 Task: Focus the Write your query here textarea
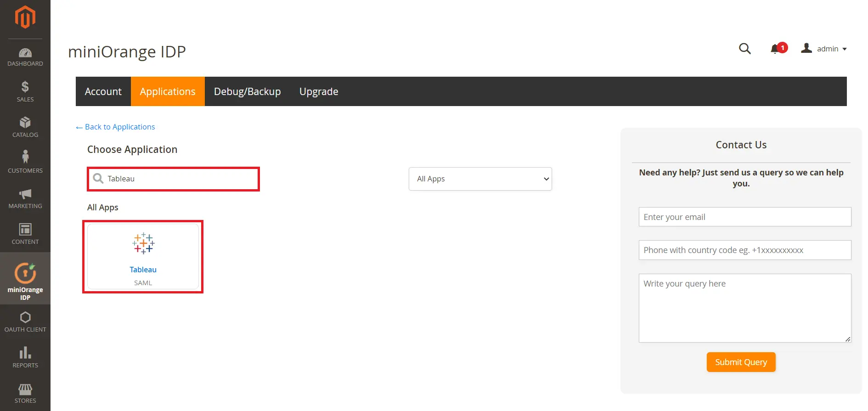coord(745,308)
